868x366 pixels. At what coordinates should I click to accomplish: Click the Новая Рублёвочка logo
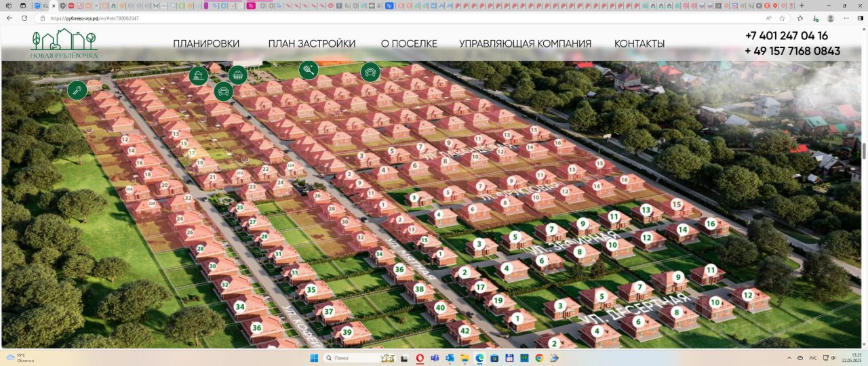tap(64, 44)
